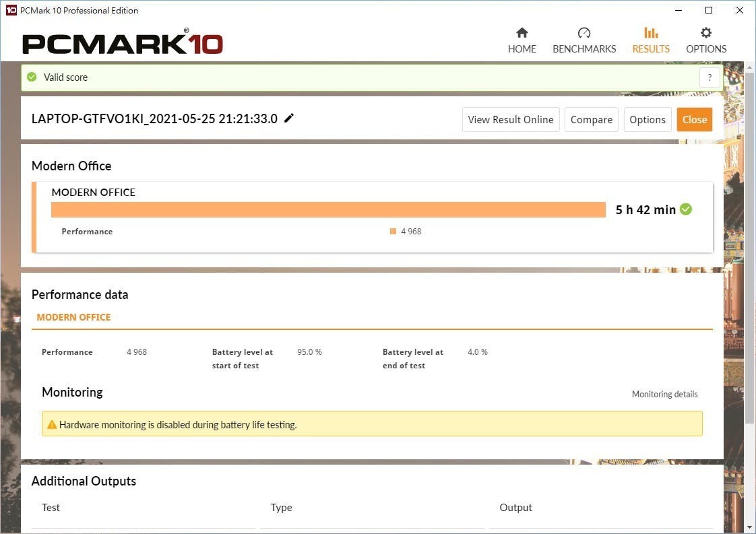The width and height of the screenshot is (756, 534).
Task: Click the scrollbar up arrow
Action: [x=749, y=67]
